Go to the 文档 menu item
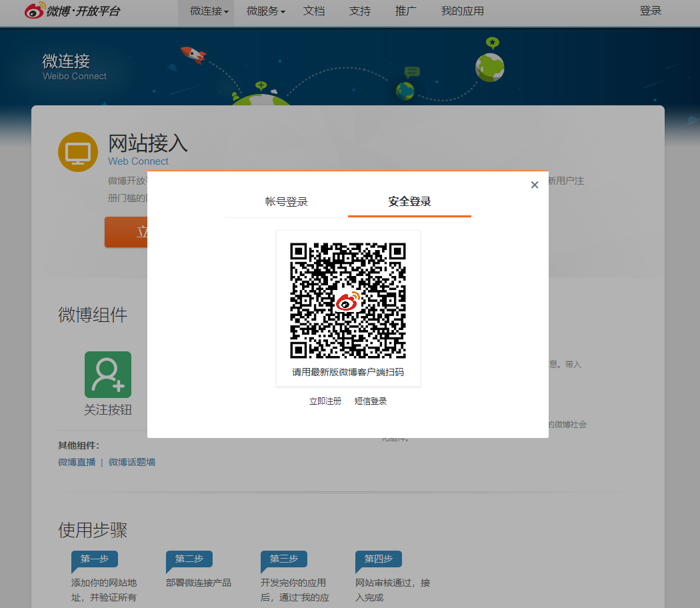This screenshot has height=608, width=700. pos(314,11)
